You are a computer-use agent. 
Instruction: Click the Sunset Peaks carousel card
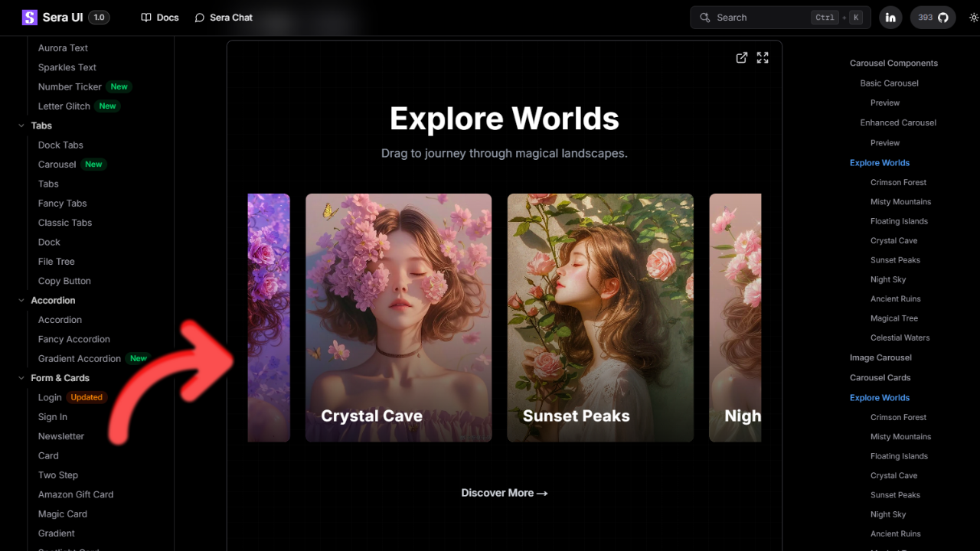point(600,318)
